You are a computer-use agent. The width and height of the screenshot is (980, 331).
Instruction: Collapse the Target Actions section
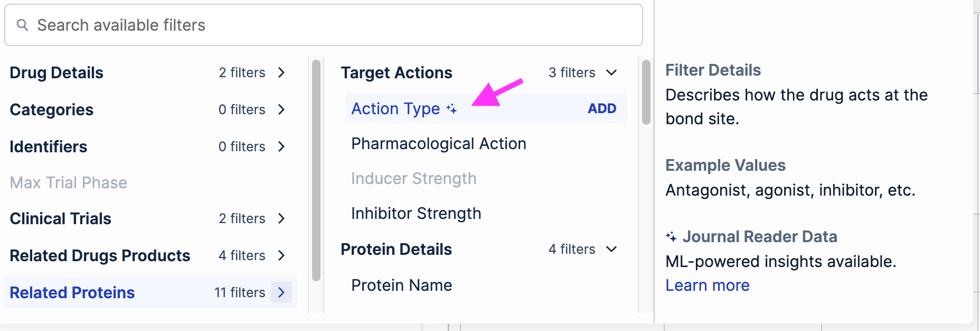[x=611, y=72]
